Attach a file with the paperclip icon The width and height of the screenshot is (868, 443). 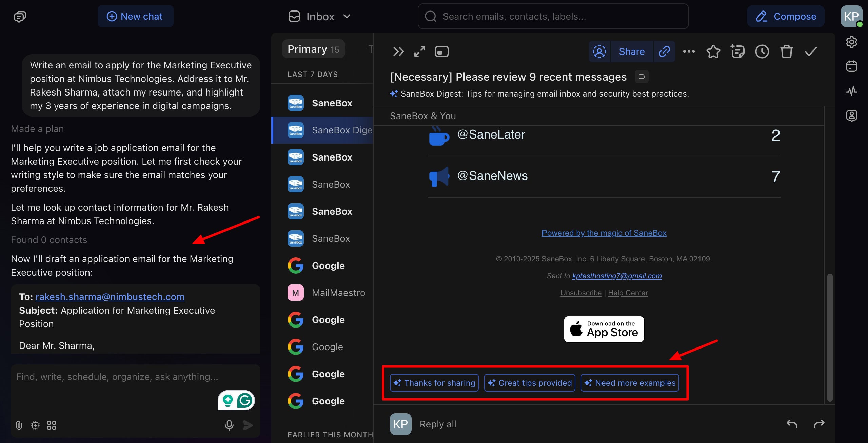coord(19,425)
